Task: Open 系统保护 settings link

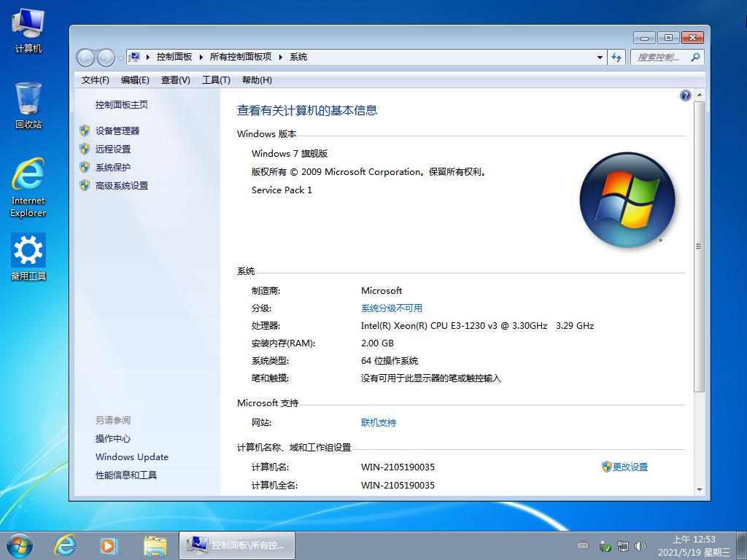Action: tap(113, 168)
